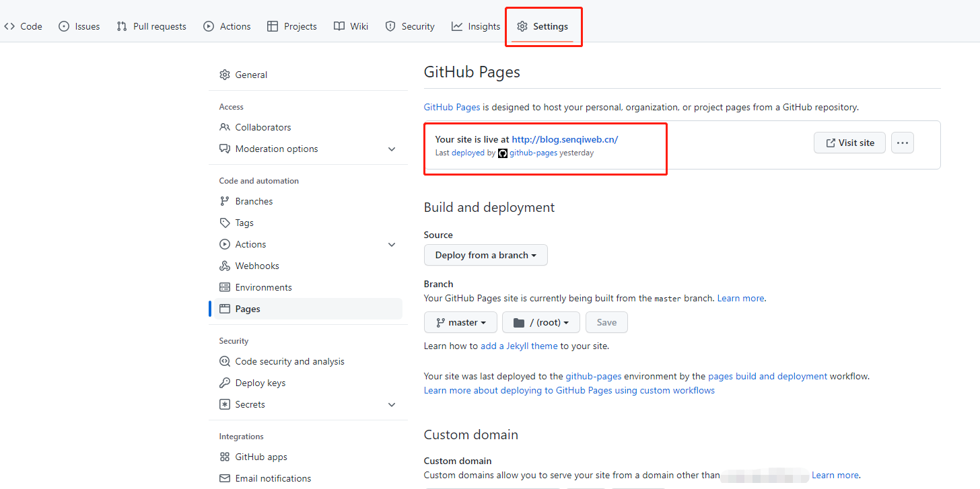Open the Pull requests tab

(x=151, y=26)
